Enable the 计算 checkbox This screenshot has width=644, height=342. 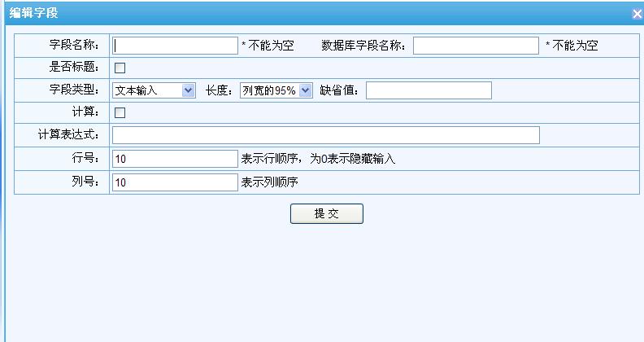[120, 113]
